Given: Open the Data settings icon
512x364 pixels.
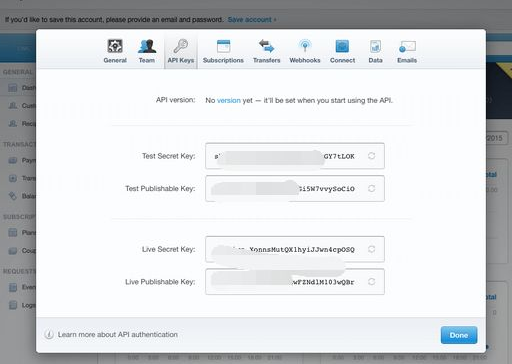Looking at the screenshot, I should click(x=375, y=46).
